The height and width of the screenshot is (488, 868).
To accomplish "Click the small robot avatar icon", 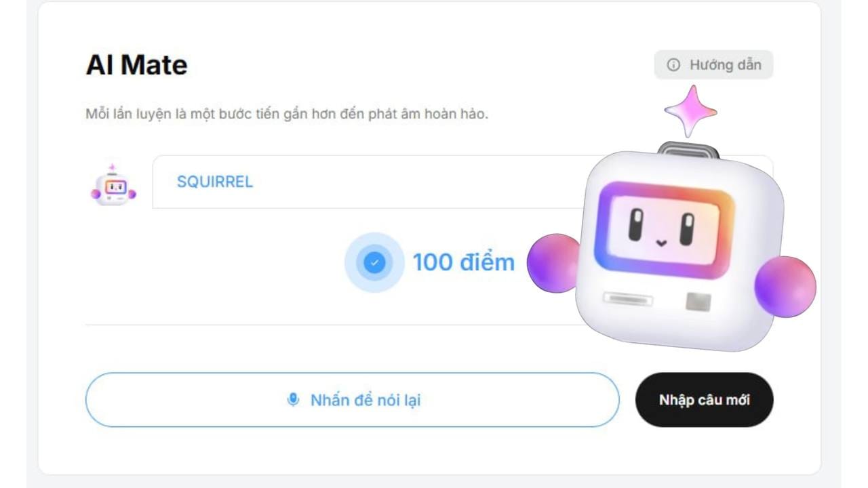I will click(x=113, y=184).
